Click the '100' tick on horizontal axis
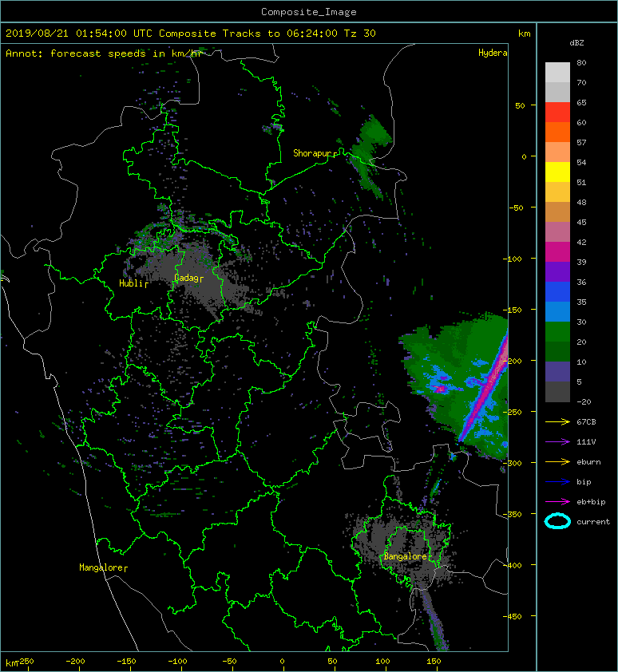Image resolution: width=618 pixels, height=672 pixels. click(382, 662)
